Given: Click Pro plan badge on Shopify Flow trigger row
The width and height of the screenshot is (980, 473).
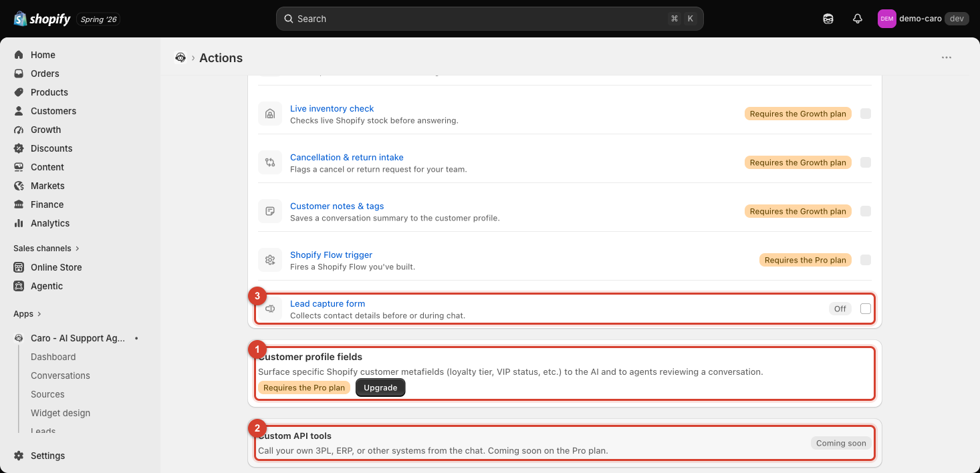Looking at the screenshot, I should (806, 260).
